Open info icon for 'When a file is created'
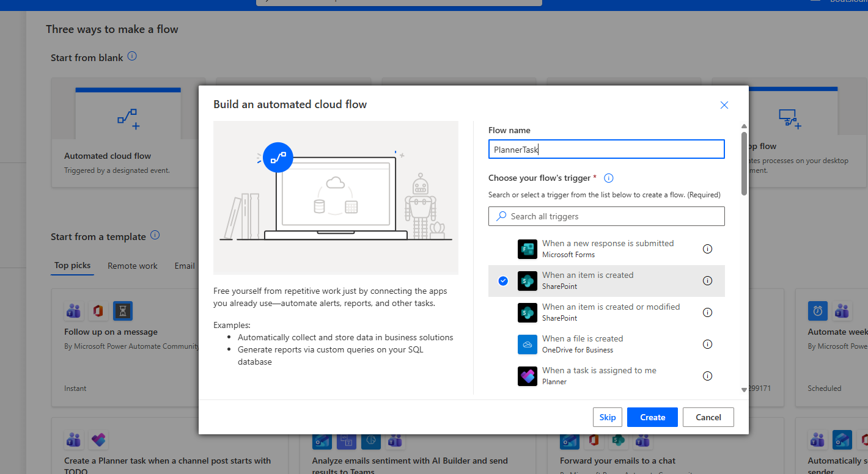Image resolution: width=868 pixels, height=474 pixels. 707,344
